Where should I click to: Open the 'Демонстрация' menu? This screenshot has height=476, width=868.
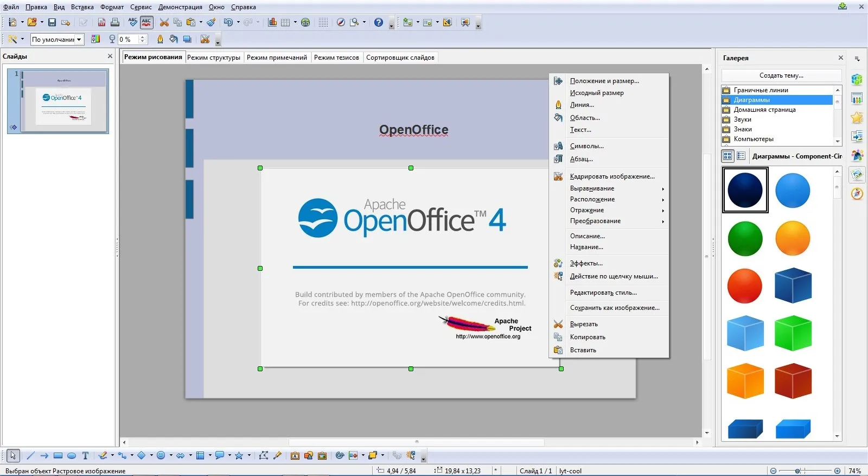pyautogui.click(x=180, y=7)
